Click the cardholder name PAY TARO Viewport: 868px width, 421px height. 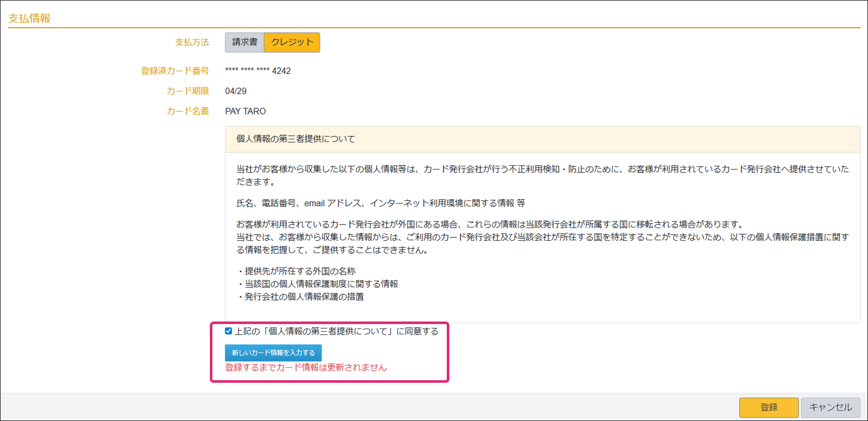[x=246, y=111]
